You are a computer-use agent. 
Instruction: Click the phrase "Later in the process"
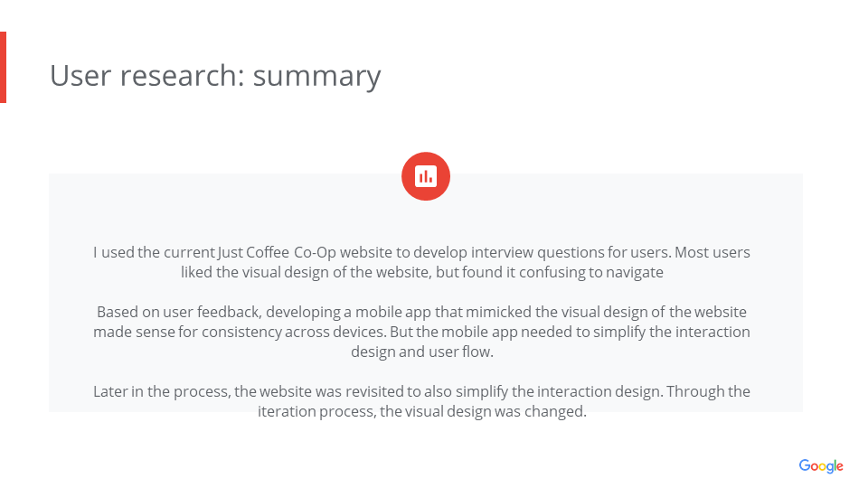[159, 391]
